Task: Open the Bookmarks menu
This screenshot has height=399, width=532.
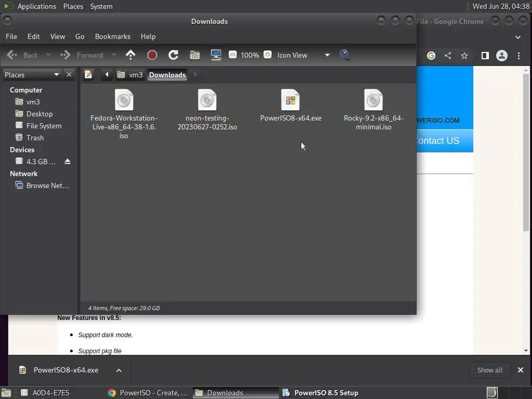Action: [113, 36]
